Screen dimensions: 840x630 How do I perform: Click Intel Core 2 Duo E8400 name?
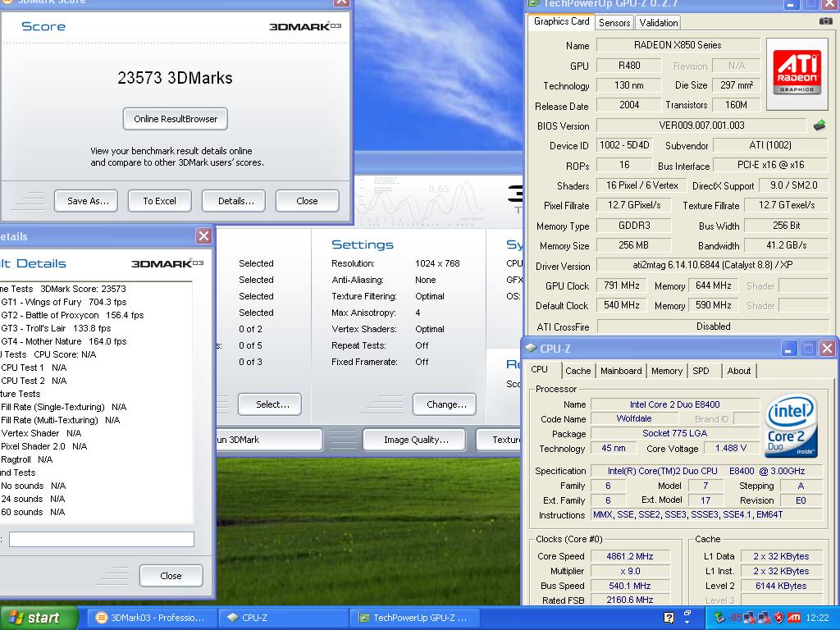(x=674, y=404)
